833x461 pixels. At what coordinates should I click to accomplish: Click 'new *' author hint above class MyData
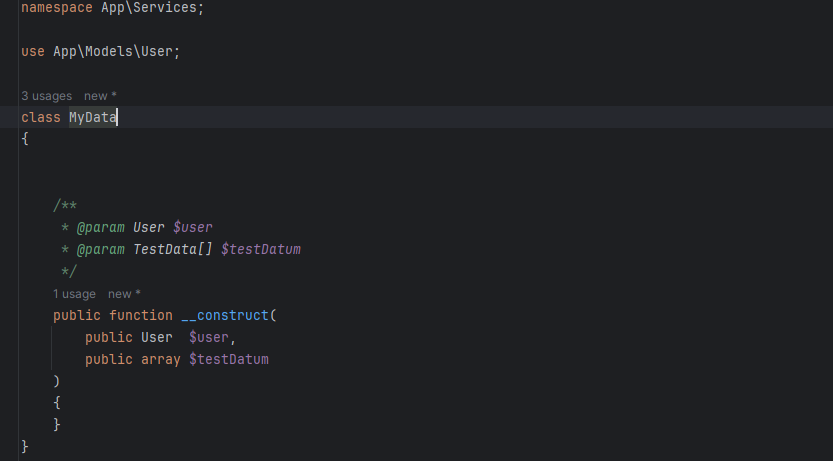tap(100, 96)
